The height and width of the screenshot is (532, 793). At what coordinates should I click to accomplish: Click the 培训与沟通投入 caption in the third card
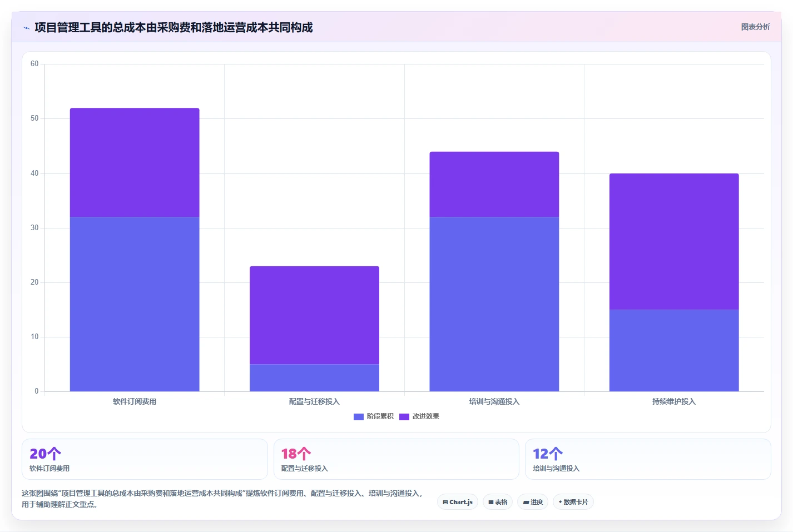[556, 469]
